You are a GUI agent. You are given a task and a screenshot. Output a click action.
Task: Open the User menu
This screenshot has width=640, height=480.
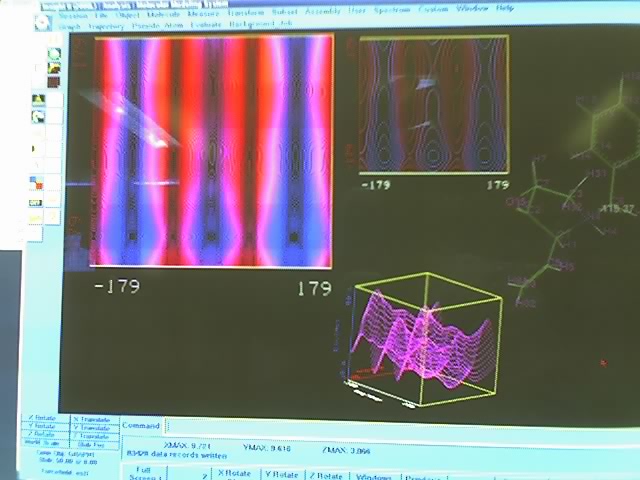pyautogui.click(x=357, y=10)
